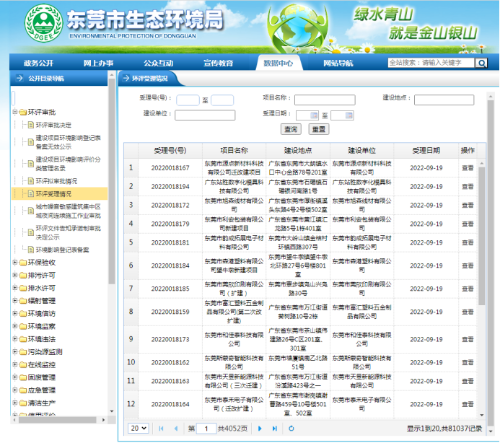
Task: Click the 项目名称 input field
Action: click(325, 100)
